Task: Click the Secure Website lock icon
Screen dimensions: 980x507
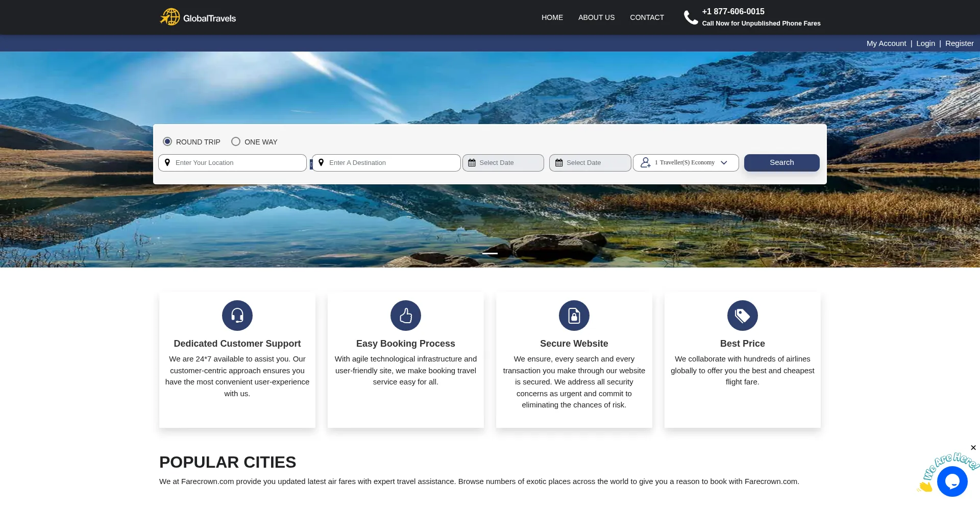Action: coord(574,316)
